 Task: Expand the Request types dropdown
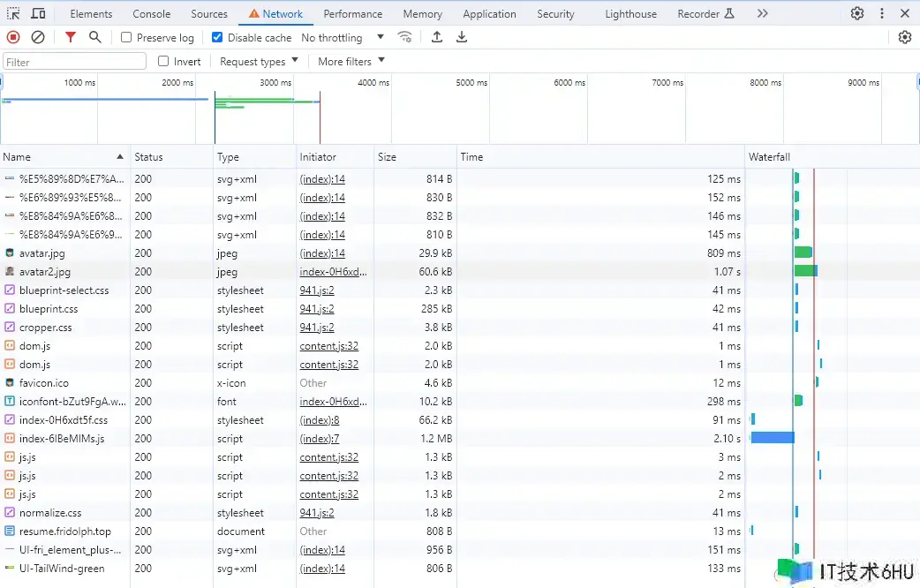pos(259,62)
